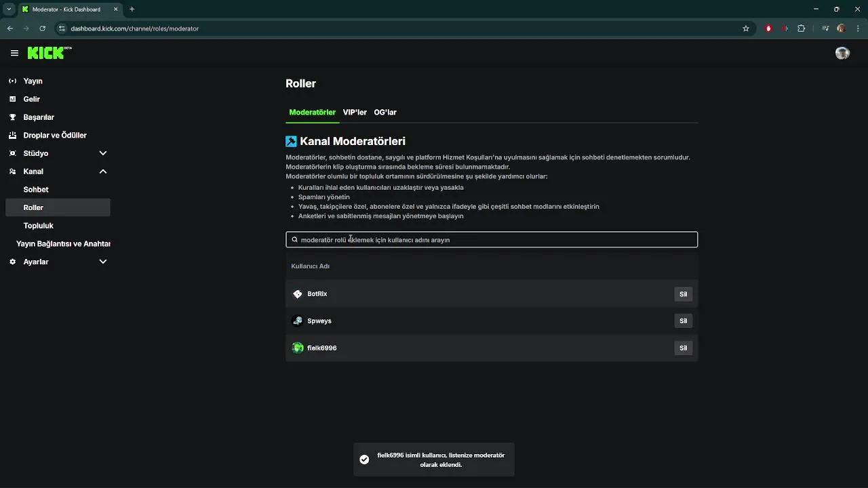Click the Kanal icon in sidebar
868x488 pixels.
(x=12, y=171)
